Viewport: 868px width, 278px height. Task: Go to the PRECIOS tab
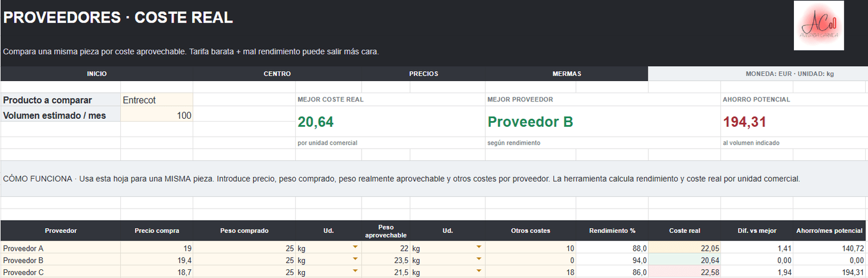[x=424, y=74]
